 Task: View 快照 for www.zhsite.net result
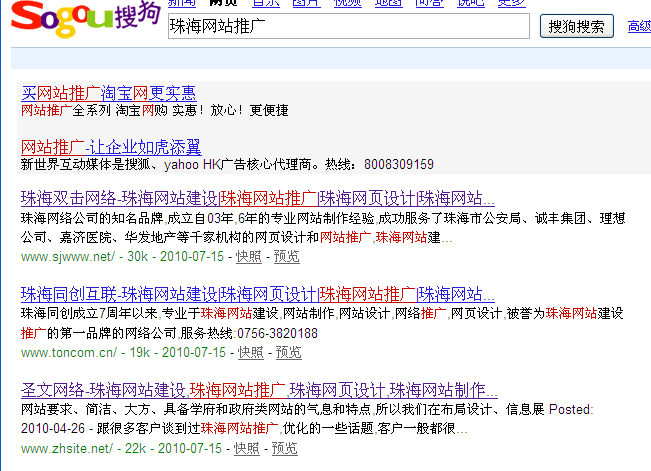pyautogui.click(x=246, y=449)
